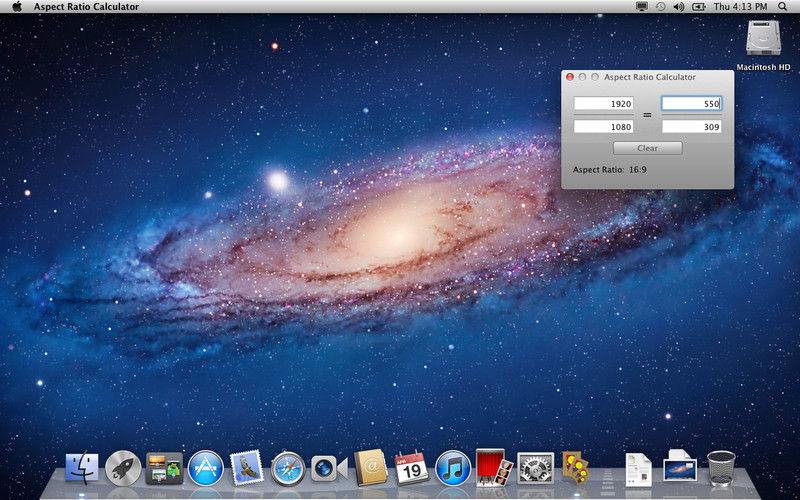Screen dimensions: 800x500
Task: Click the Clear button in the calculator
Action: coord(647,148)
